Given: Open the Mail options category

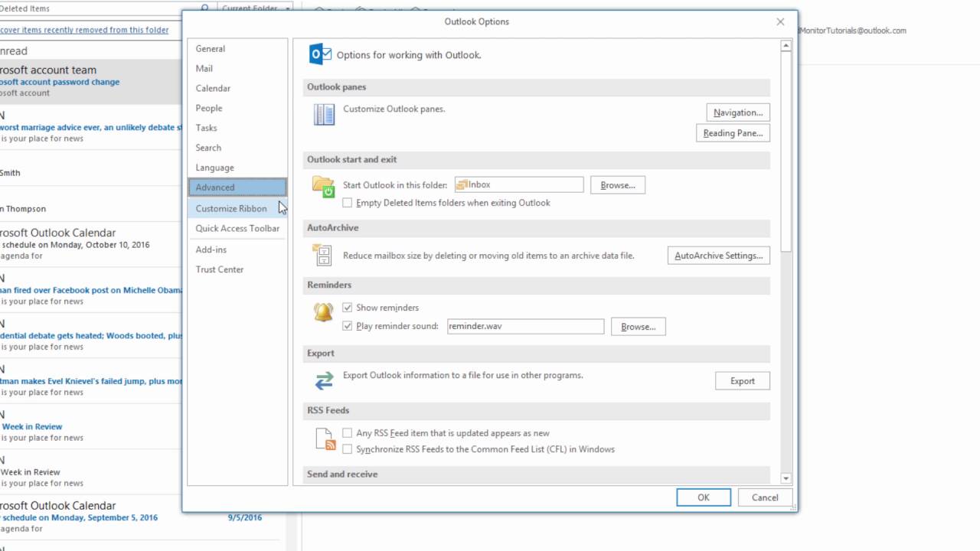Looking at the screenshot, I should (237, 68).
